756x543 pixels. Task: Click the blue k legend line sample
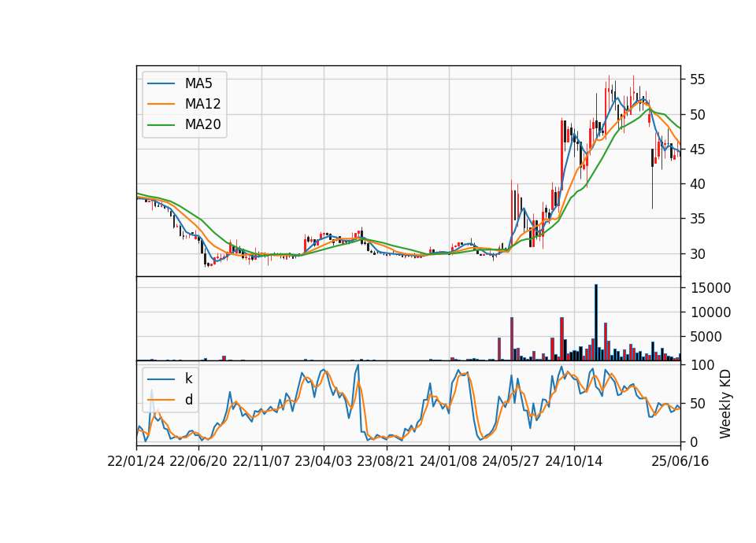161,379
